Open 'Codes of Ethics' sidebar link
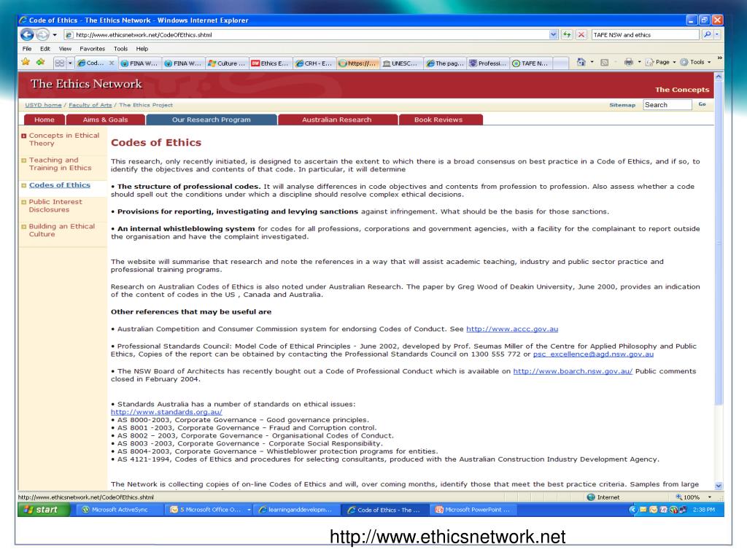747x560 pixels. [x=60, y=185]
